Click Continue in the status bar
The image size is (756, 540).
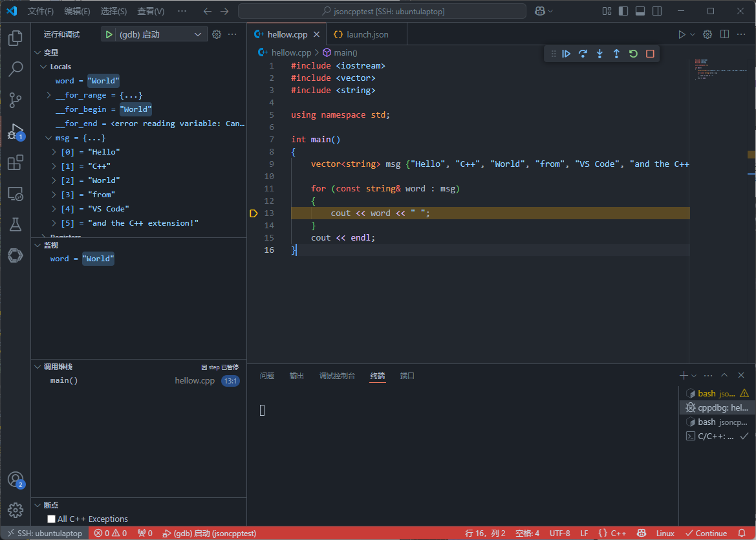(x=706, y=533)
